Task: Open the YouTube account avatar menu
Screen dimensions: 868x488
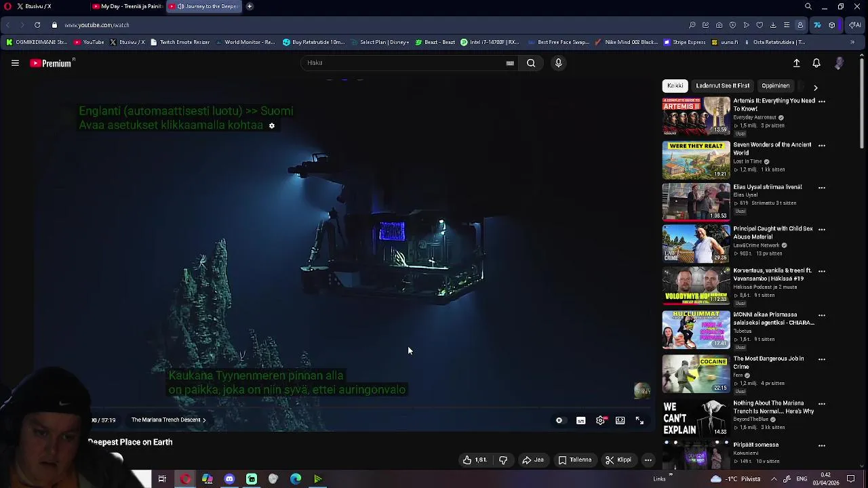Action: (839, 63)
